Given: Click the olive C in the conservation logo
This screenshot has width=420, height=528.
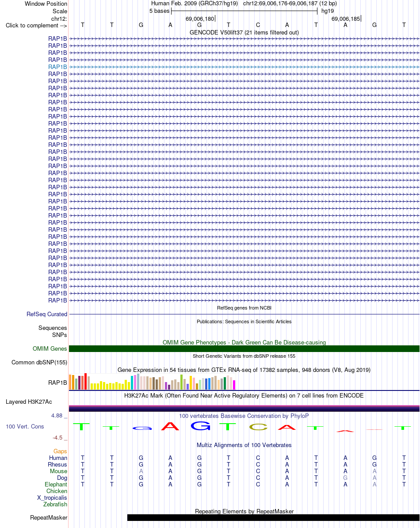Looking at the screenshot, I should pyautogui.click(x=258, y=427).
